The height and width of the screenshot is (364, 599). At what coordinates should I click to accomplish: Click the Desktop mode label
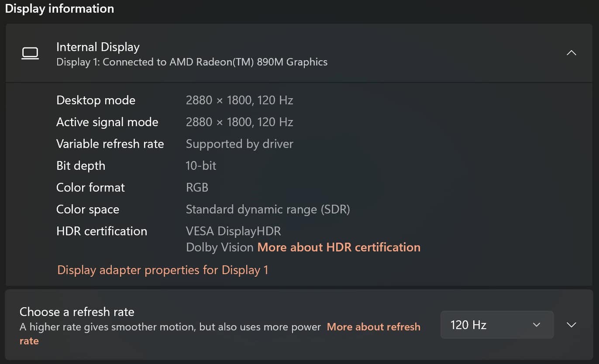pyautogui.click(x=96, y=100)
